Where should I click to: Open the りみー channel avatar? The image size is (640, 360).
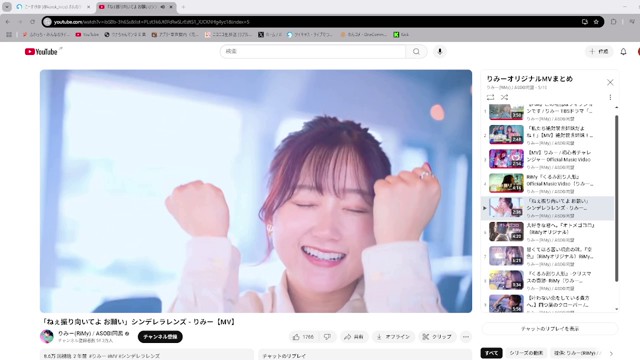point(47,336)
